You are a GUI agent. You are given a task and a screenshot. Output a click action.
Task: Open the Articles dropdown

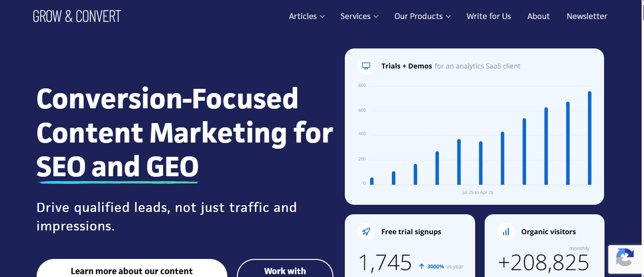point(307,16)
